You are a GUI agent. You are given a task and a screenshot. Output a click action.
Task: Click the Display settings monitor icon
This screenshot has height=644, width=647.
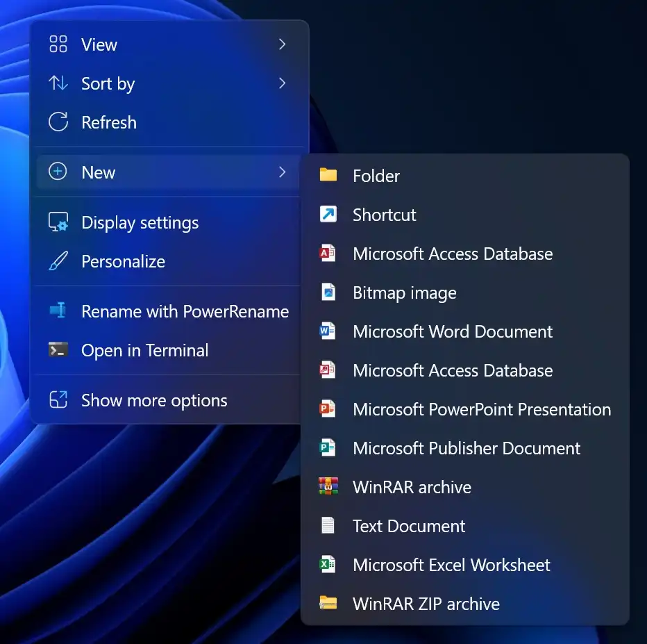(x=58, y=222)
